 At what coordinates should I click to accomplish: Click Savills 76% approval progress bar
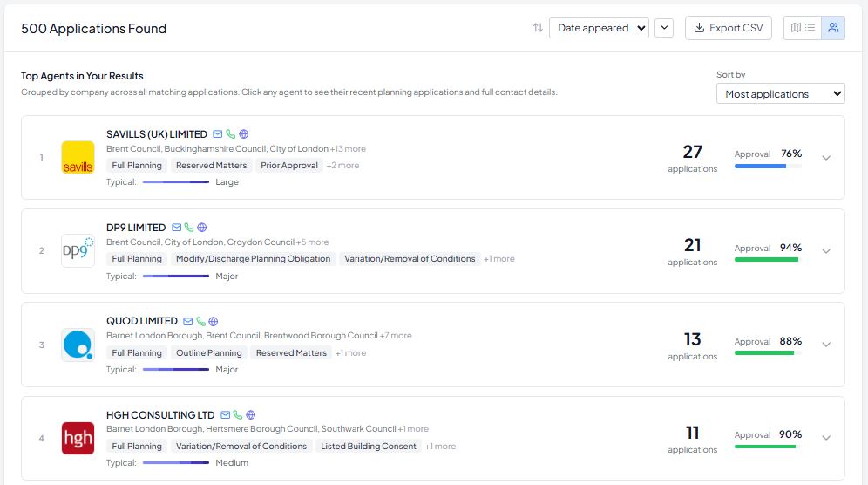pyautogui.click(x=768, y=167)
